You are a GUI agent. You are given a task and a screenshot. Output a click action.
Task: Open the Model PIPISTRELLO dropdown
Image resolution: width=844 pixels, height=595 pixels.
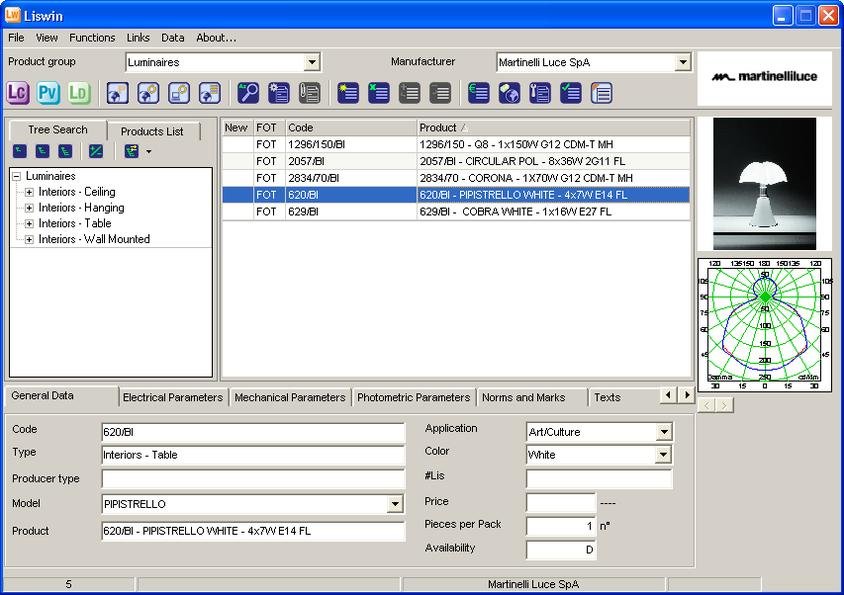tap(395, 504)
